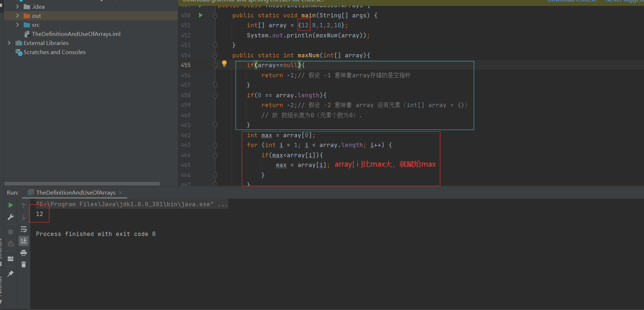
Task: Place cursor on 'int max = array[0];' line
Action: point(281,135)
